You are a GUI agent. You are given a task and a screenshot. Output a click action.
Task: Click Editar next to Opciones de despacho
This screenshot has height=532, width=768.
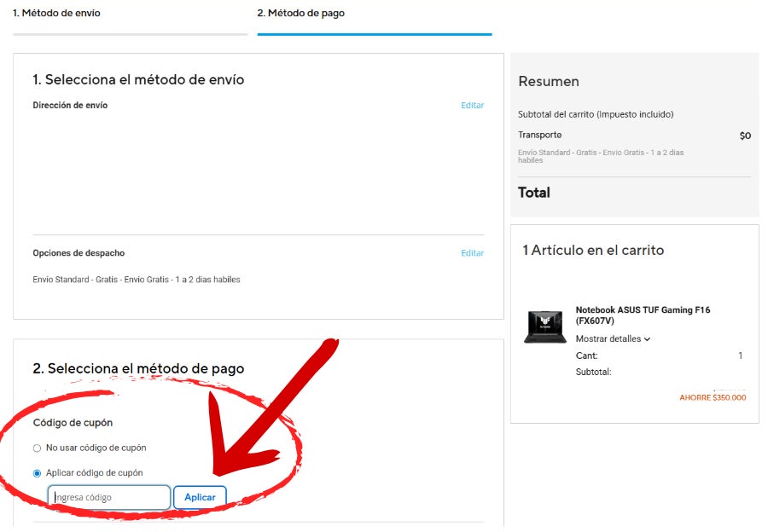(x=472, y=253)
